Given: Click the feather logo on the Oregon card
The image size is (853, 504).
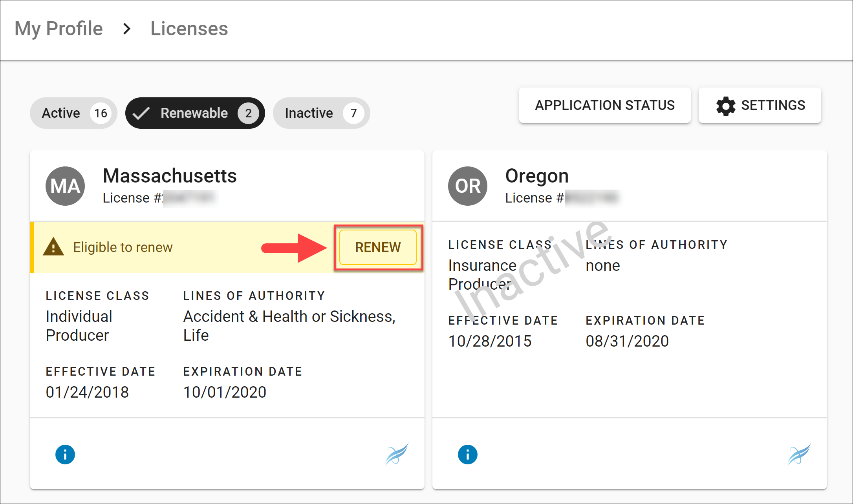Looking at the screenshot, I should tap(799, 454).
